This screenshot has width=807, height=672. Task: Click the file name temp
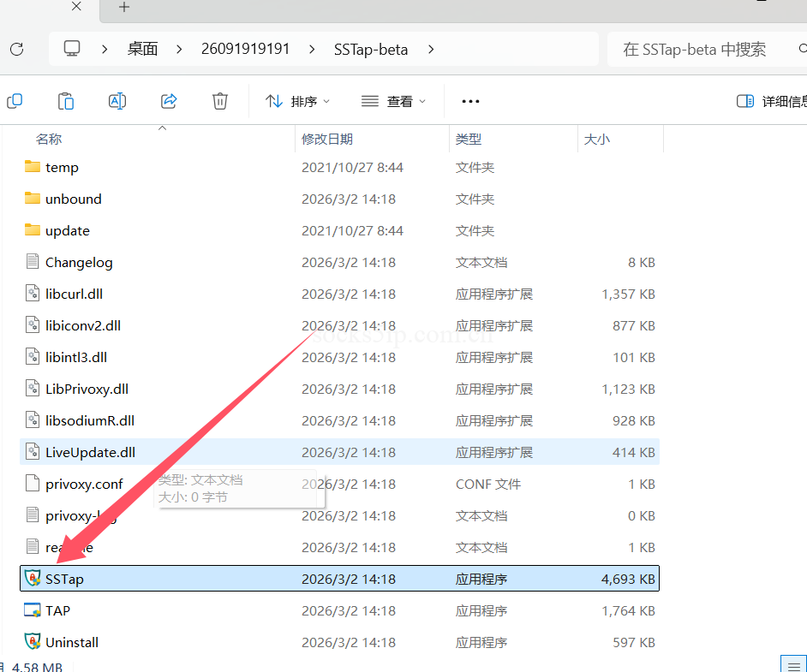62,168
